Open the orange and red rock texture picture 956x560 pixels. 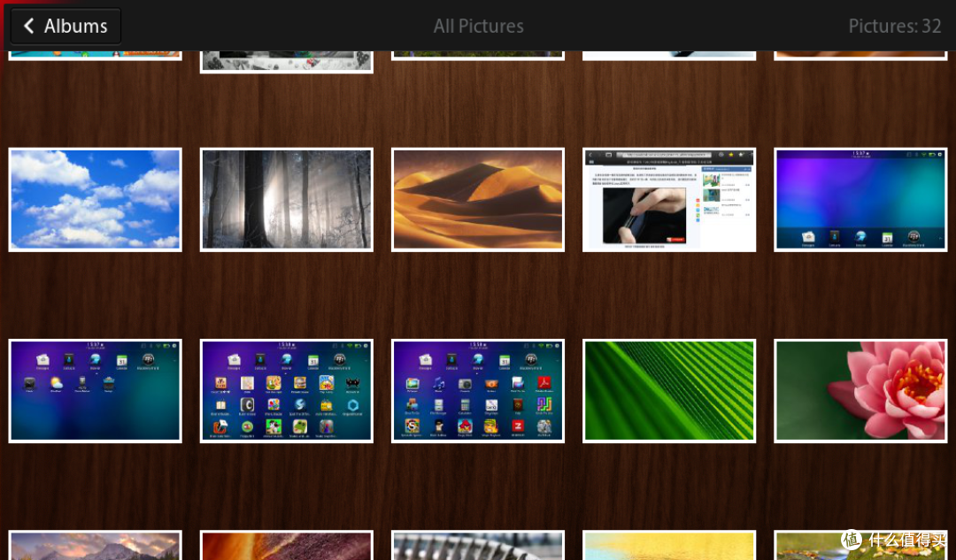pos(287,545)
